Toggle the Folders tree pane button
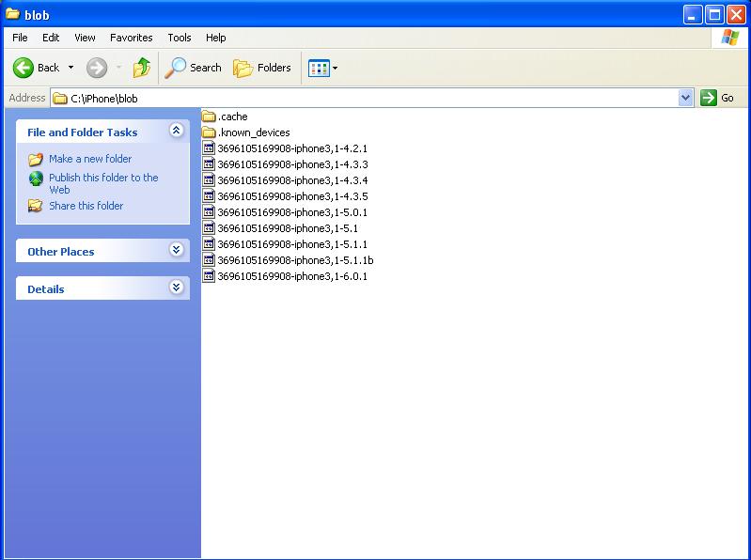751x560 pixels. 262,68
